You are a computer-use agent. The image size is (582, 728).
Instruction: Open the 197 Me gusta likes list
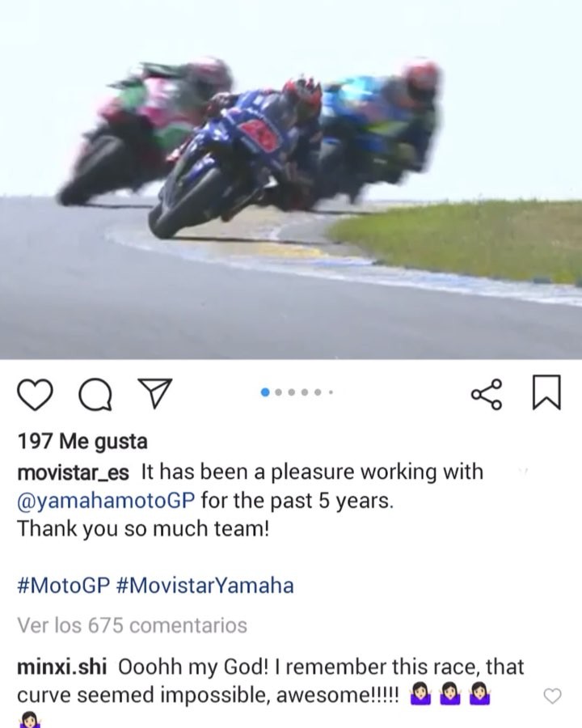click(82, 441)
